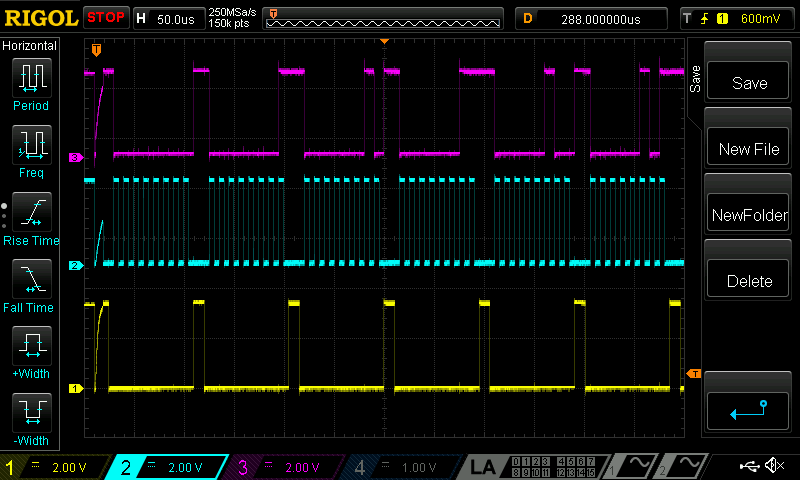Select the +Width measurement icon
The height and width of the screenshot is (480, 800).
32,346
